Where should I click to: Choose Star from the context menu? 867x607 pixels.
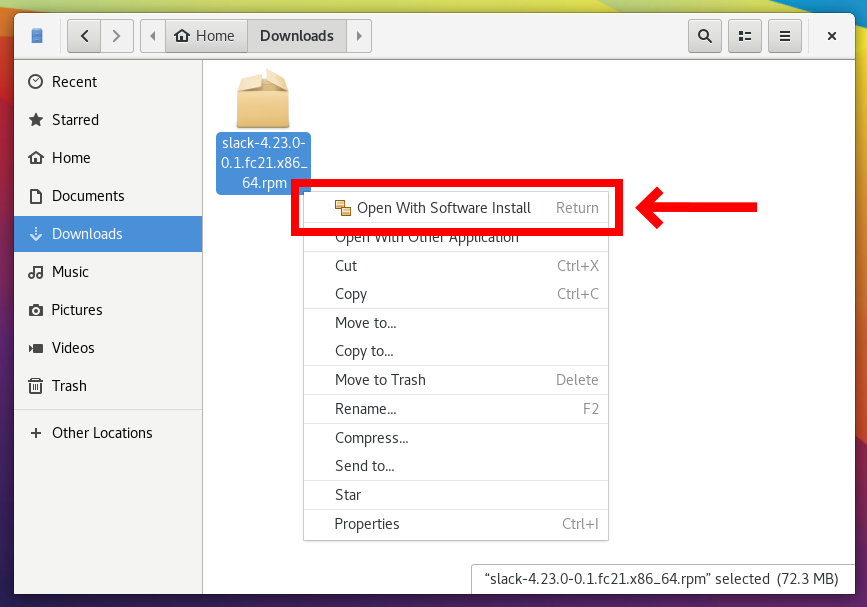point(456,495)
